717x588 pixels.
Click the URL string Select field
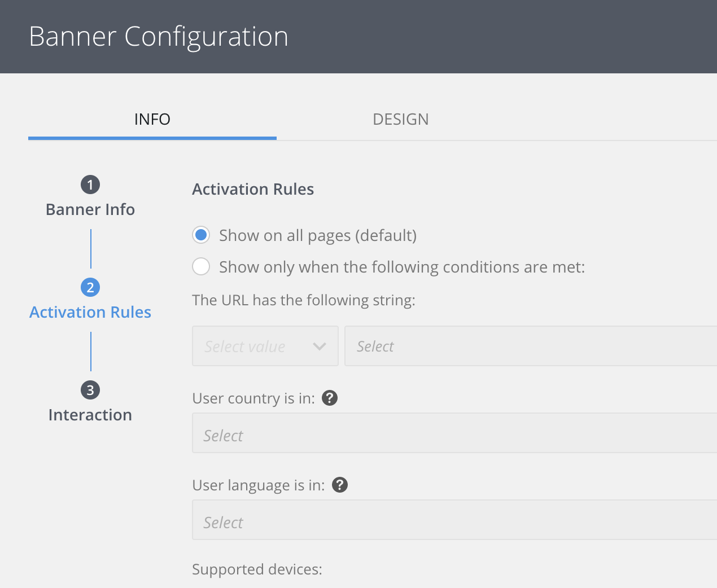click(531, 346)
